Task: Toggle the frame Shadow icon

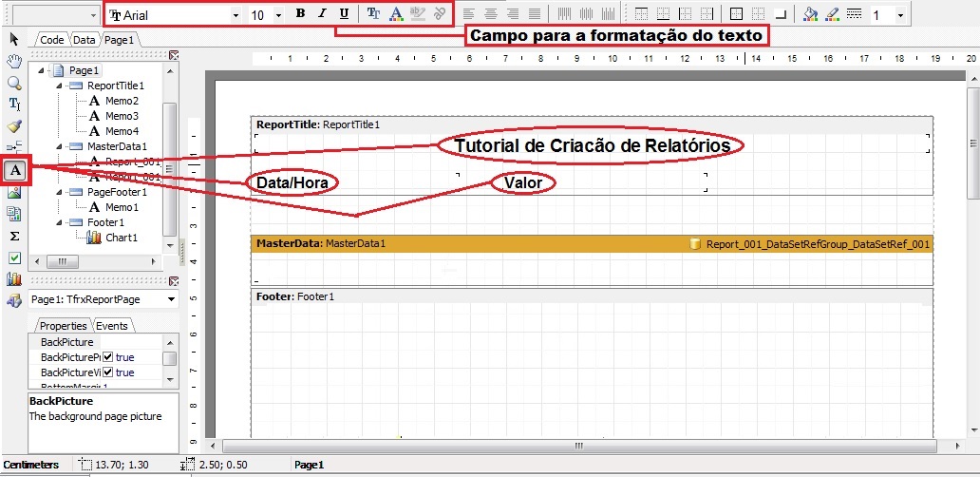Action: point(781,13)
